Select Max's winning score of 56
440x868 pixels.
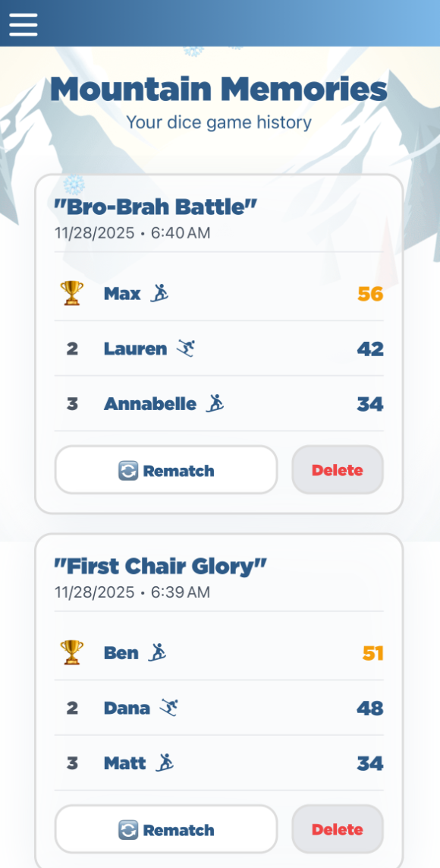(x=372, y=292)
